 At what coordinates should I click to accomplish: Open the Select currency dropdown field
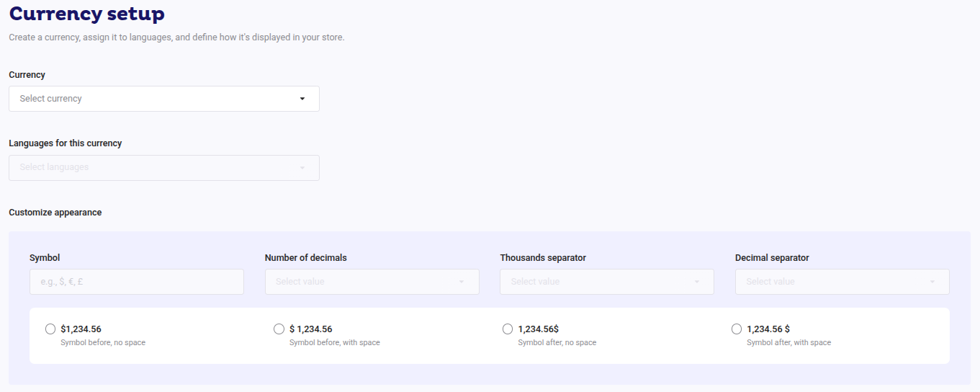coord(155,99)
